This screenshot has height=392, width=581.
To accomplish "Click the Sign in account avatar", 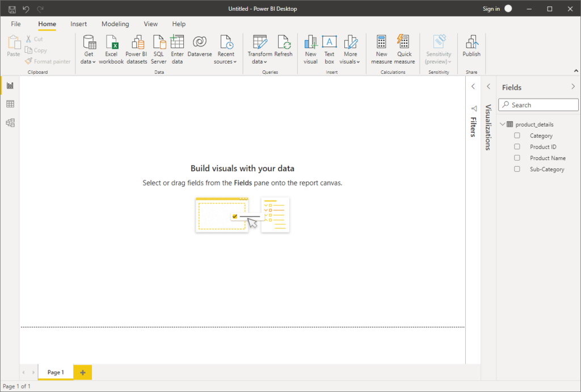I will pos(508,9).
